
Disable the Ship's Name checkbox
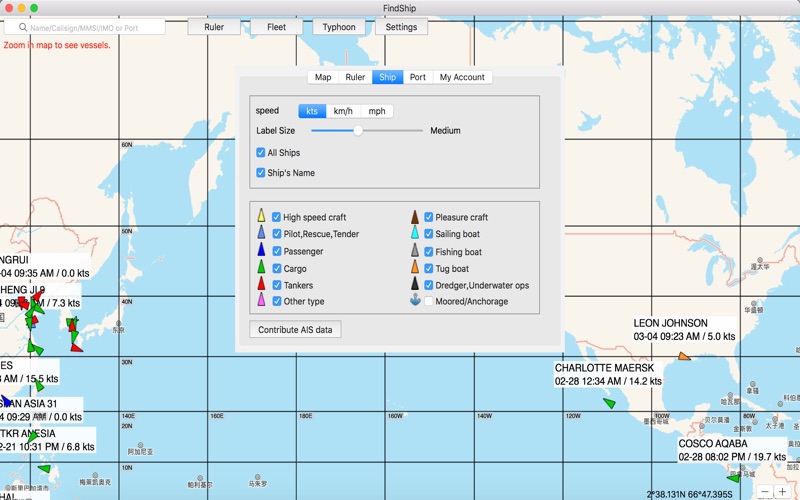(261, 173)
